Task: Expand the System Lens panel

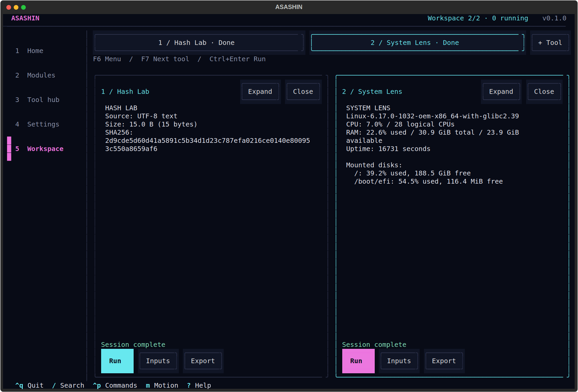Action: pyautogui.click(x=501, y=92)
